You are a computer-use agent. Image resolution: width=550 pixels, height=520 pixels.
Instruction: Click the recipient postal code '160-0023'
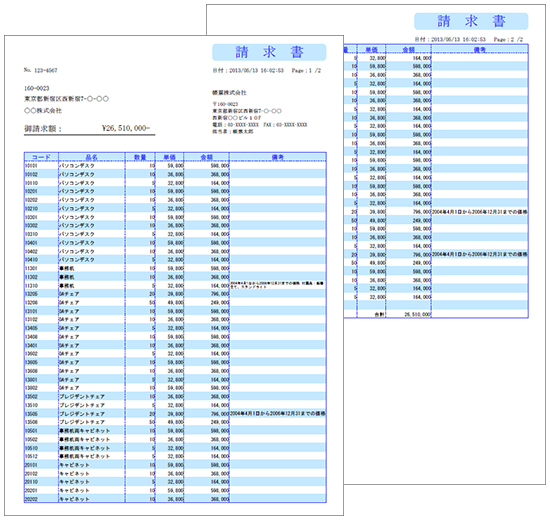[x=36, y=88]
